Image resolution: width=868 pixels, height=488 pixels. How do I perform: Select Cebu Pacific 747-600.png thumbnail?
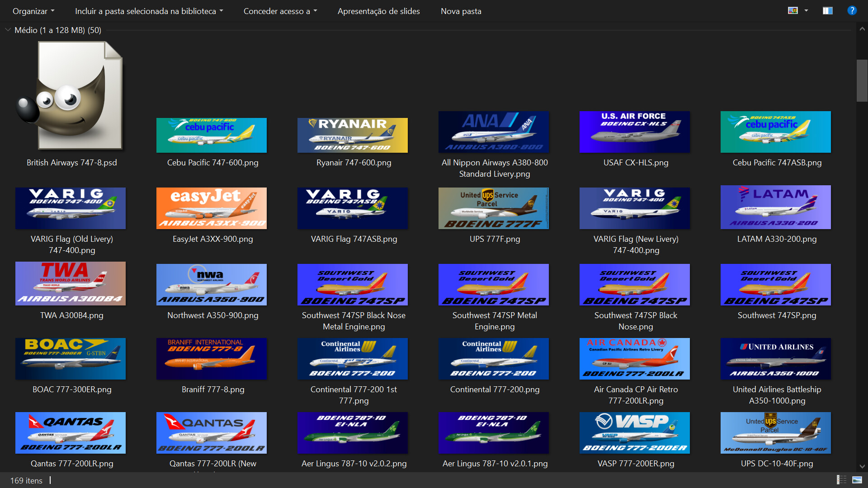pos(212,135)
